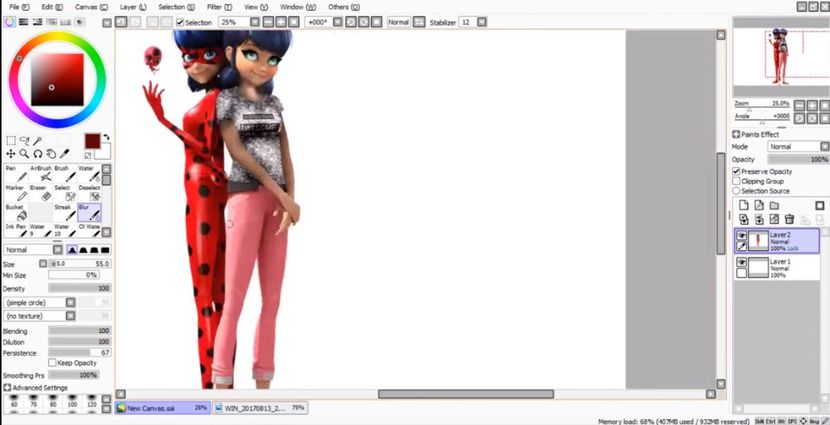
Task: Enable Clipping Group
Action: 736,181
